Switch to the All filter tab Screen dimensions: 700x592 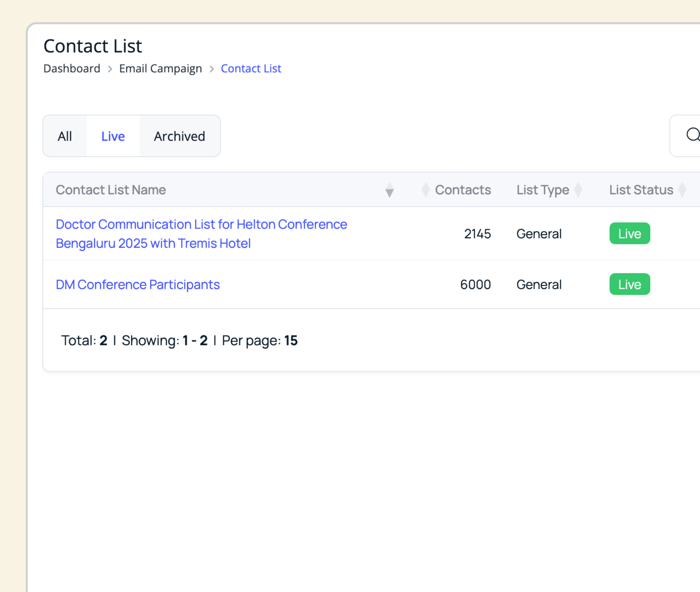pyautogui.click(x=65, y=136)
